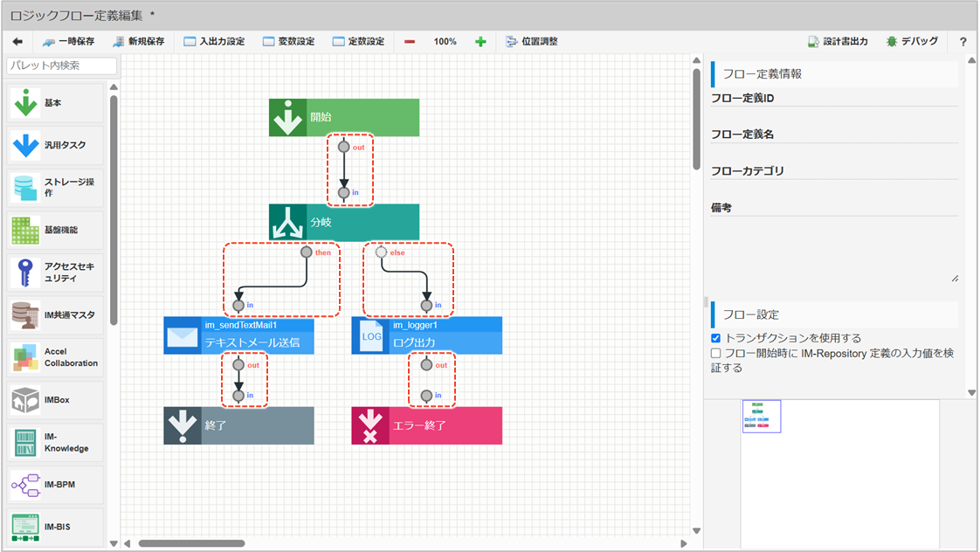Expand the 汎用タスク palette category
This screenshot has width=980, height=552.
coord(55,145)
